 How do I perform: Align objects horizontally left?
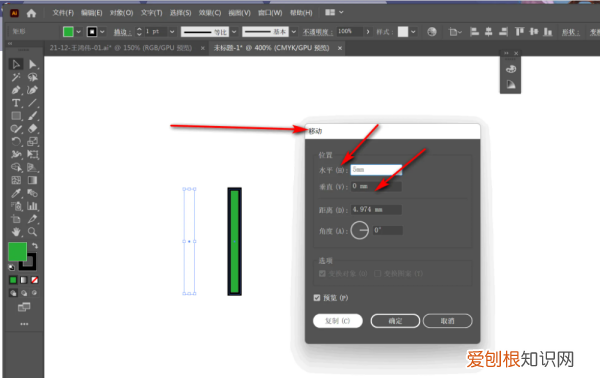474,32
